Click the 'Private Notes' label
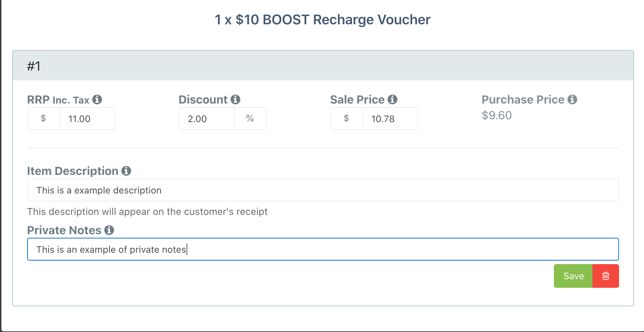This screenshot has width=644, height=332. [x=64, y=230]
